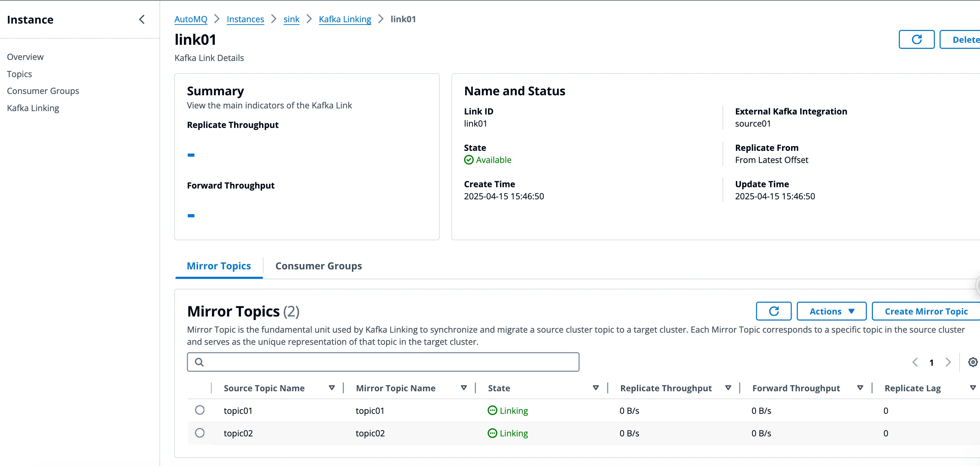Click the Create Mirror Topic button
Screen dimensions: 980x466
[926, 311]
